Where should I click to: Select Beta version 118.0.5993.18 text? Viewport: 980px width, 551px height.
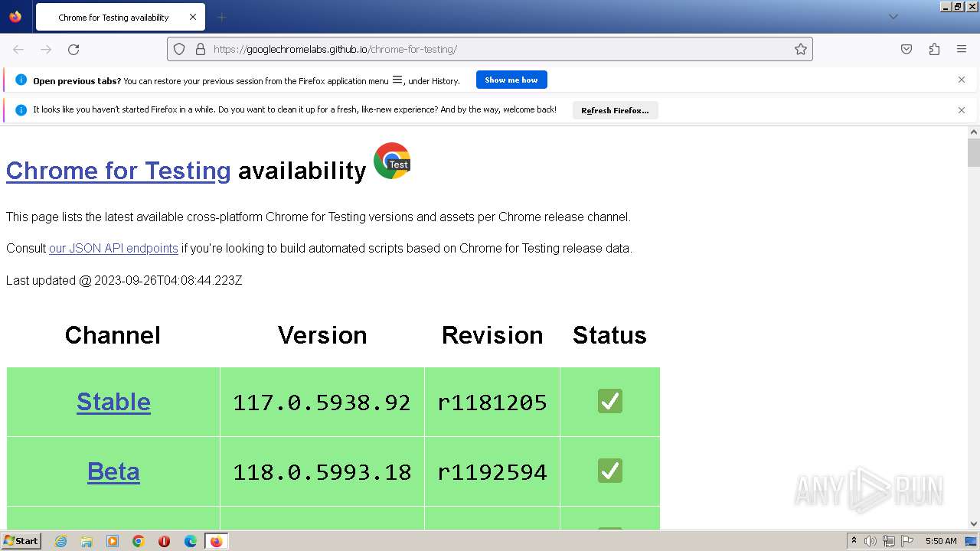tap(322, 472)
